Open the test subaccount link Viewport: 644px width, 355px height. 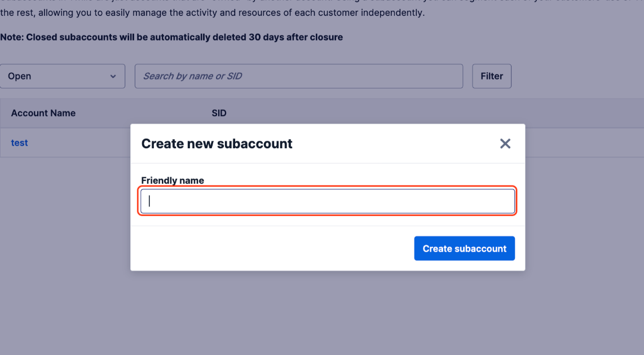[19, 143]
